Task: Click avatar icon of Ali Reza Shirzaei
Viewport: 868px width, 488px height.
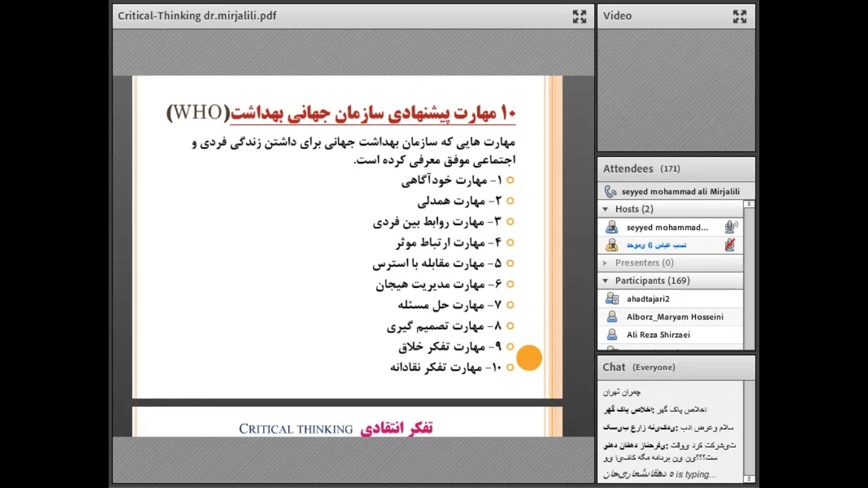Action: pos(611,334)
